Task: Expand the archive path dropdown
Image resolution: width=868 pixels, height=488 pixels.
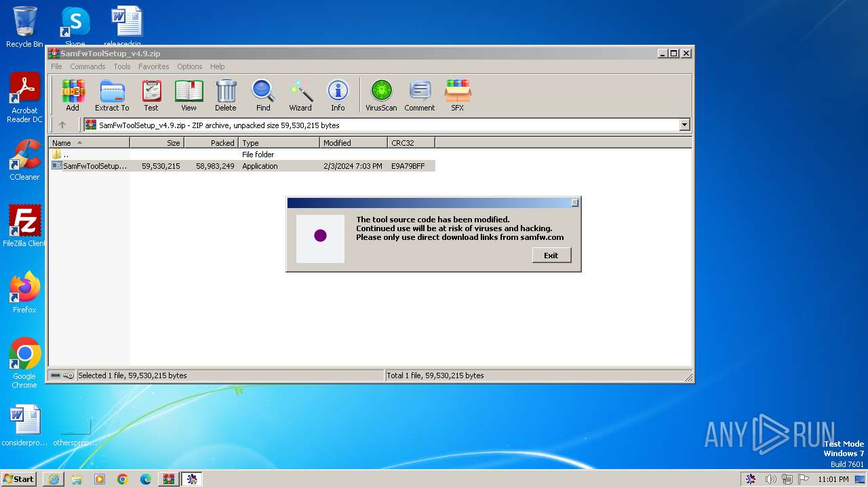Action: 684,125
